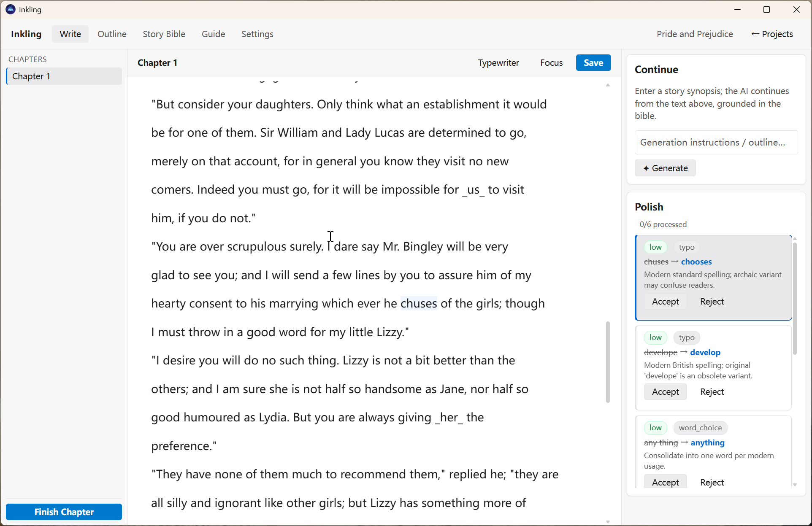Screen dimensions: 812x526
Task: Click the editor scroll up arrow
Action: click(x=608, y=85)
